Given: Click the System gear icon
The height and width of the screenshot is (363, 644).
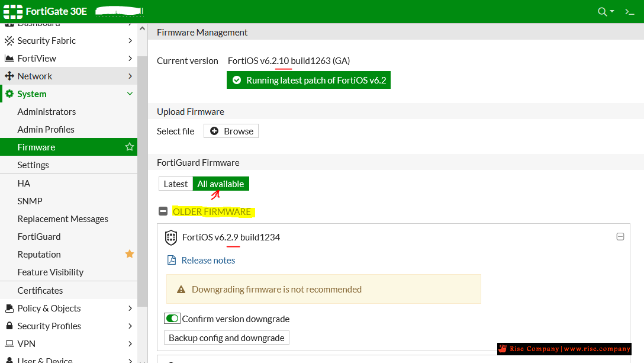Looking at the screenshot, I should (9, 94).
